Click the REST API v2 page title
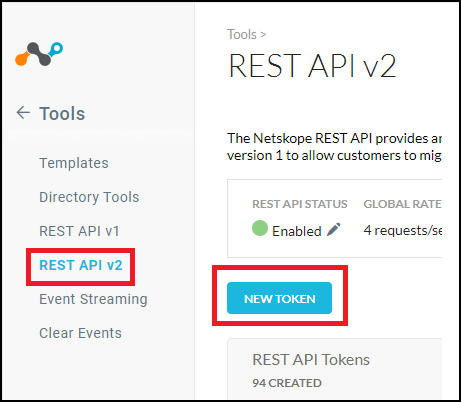The width and height of the screenshot is (461, 402). (x=312, y=66)
